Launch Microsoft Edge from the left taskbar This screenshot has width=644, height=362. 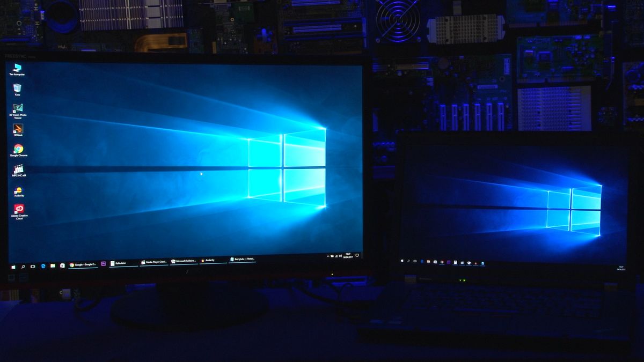click(43, 265)
